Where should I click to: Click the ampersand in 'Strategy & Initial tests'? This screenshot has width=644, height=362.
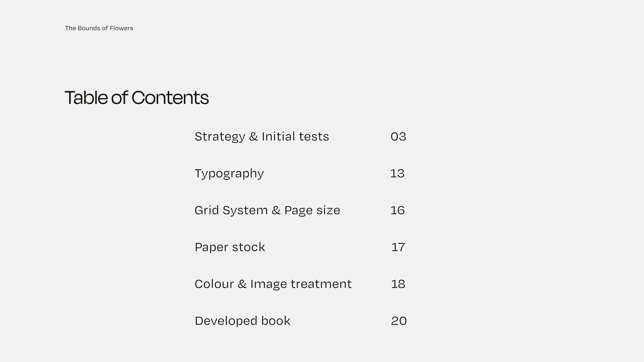coord(253,137)
